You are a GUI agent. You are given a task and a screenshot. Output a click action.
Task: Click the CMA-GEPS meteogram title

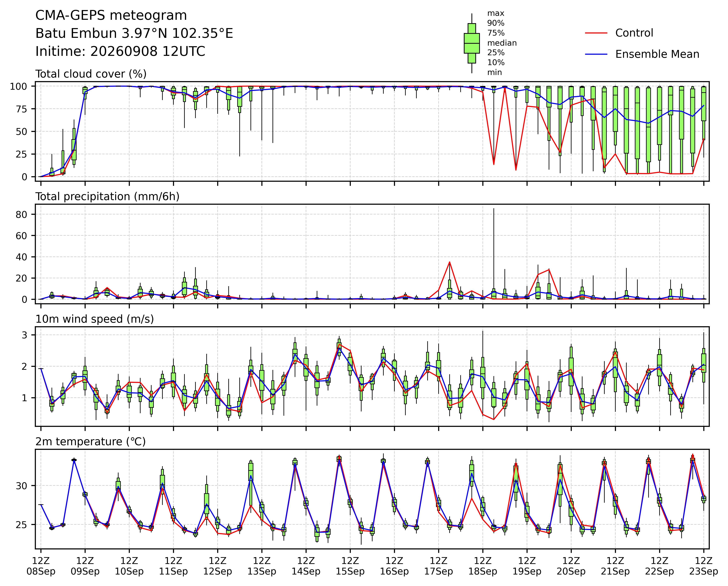[111, 16]
